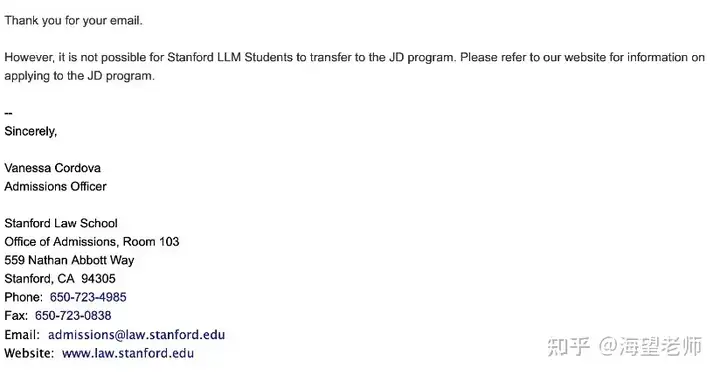Click the 'Sincerely,' closing text
The width and height of the screenshot is (720, 375).
pyautogui.click(x=31, y=131)
